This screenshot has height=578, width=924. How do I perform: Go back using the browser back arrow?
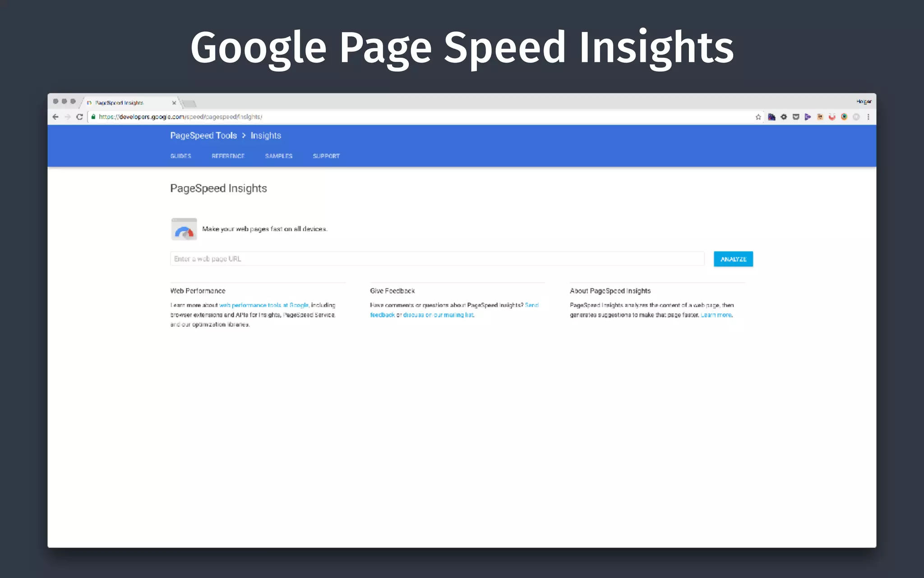(55, 117)
